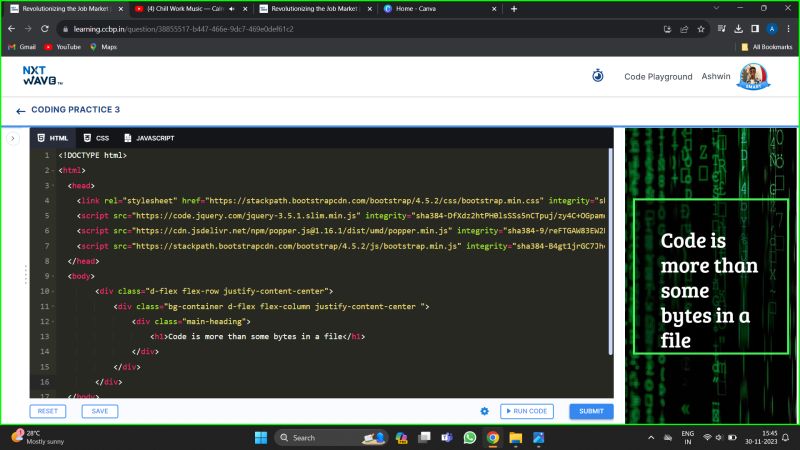This screenshot has height=450, width=800.
Task: Click the Ashwin profile avatar
Action: pos(753,77)
